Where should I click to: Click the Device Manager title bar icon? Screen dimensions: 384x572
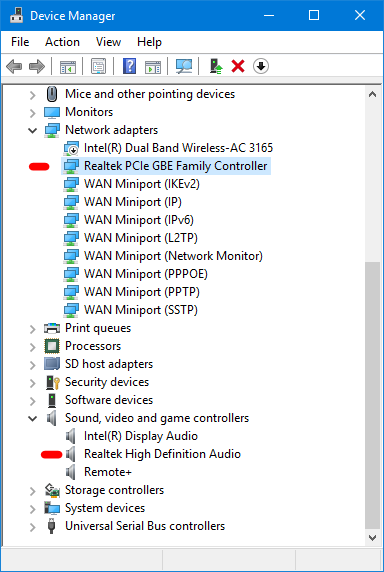pyautogui.click(x=15, y=15)
